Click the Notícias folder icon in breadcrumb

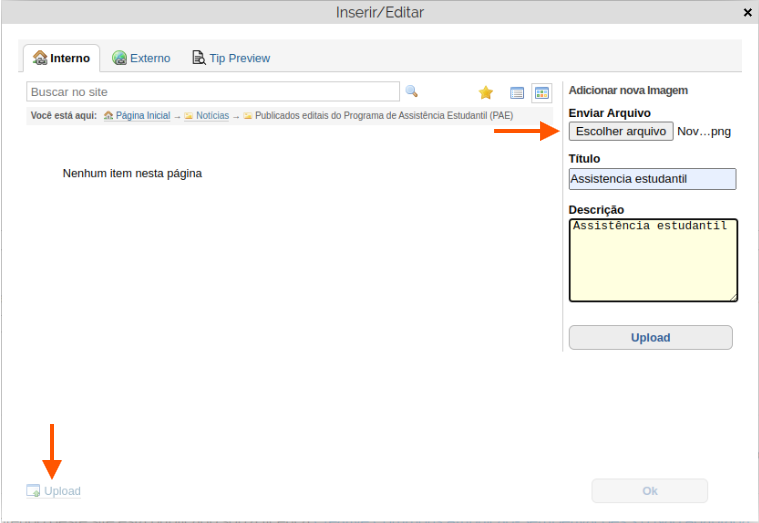coord(188,116)
